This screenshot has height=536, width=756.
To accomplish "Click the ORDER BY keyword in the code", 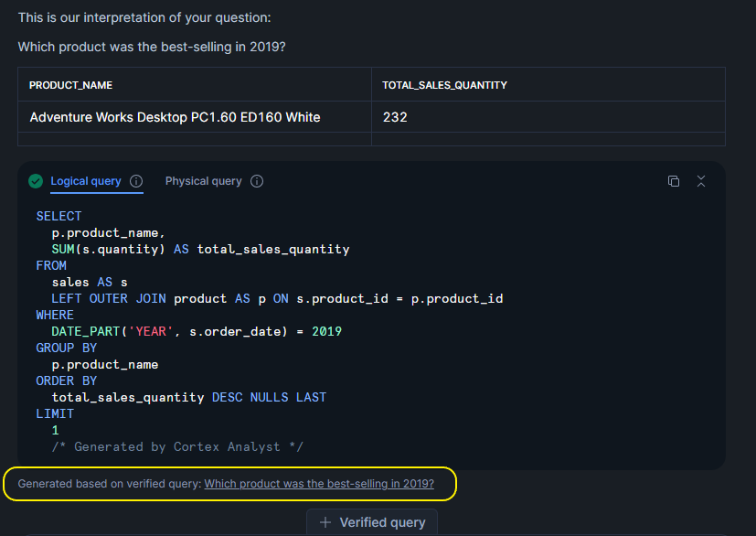I will point(66,381).
